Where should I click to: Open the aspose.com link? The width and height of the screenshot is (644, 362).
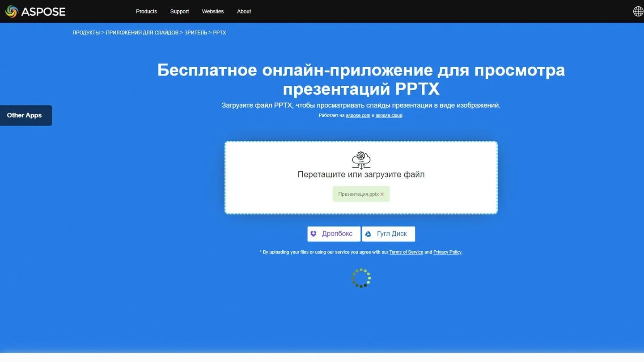(x=358, y=115)
